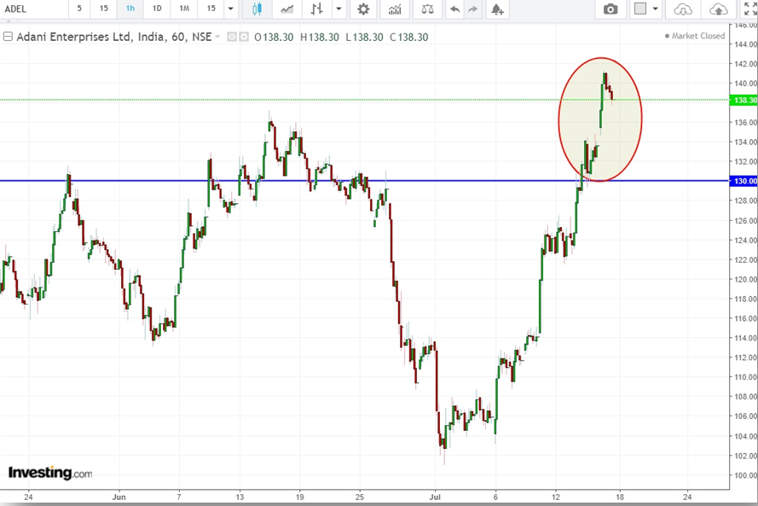The height and width of the screenshot is (506, 758).
Task: Open chart settings gear icon
Action: point(364,9)
